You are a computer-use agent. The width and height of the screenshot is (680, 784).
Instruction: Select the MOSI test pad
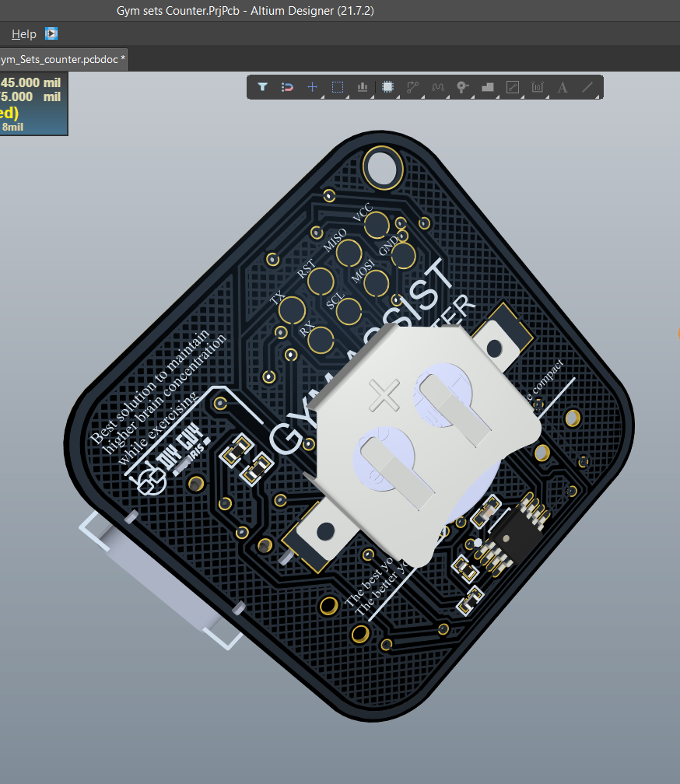(x=377, y=283)
